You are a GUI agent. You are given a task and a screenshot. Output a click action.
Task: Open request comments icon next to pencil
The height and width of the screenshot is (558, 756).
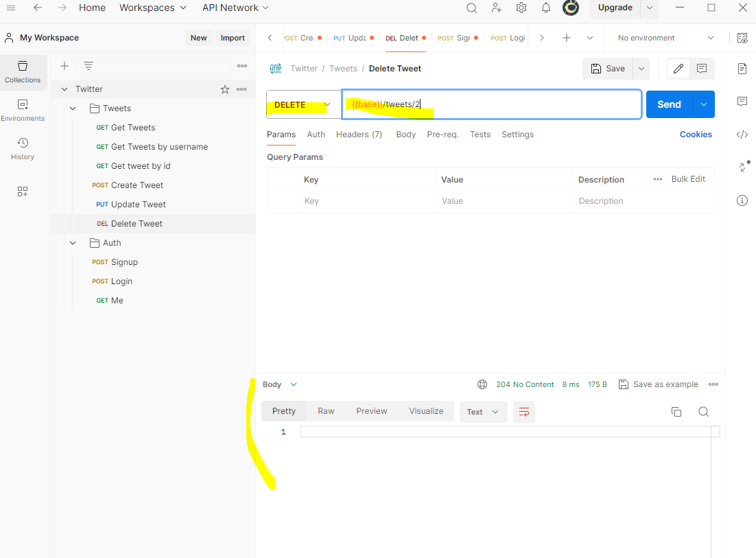point(702,69)
